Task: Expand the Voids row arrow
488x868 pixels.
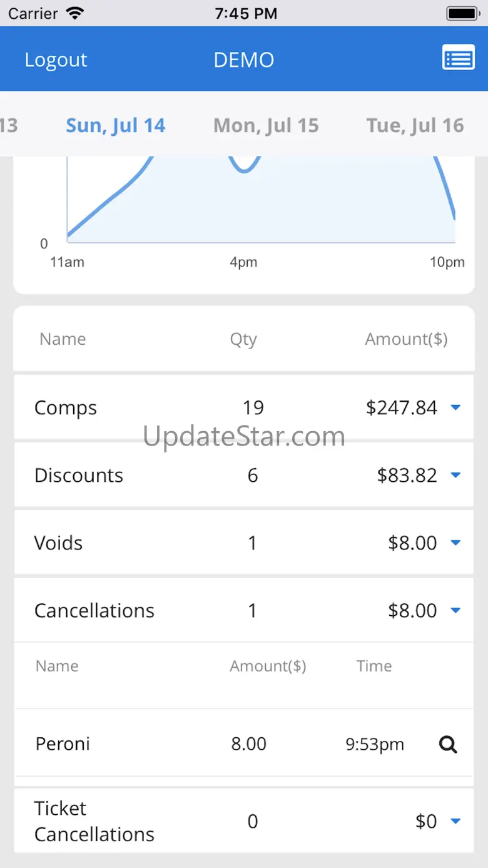Action: click(x=455, y=543)
